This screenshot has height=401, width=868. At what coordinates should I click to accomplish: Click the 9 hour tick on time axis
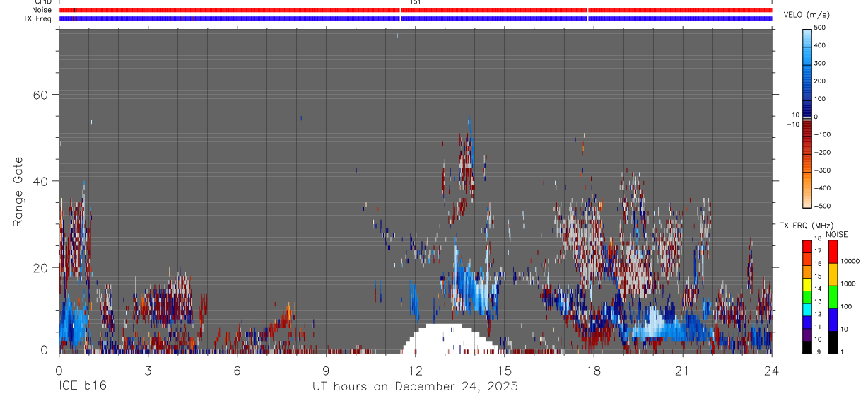(x=326, y=369)
